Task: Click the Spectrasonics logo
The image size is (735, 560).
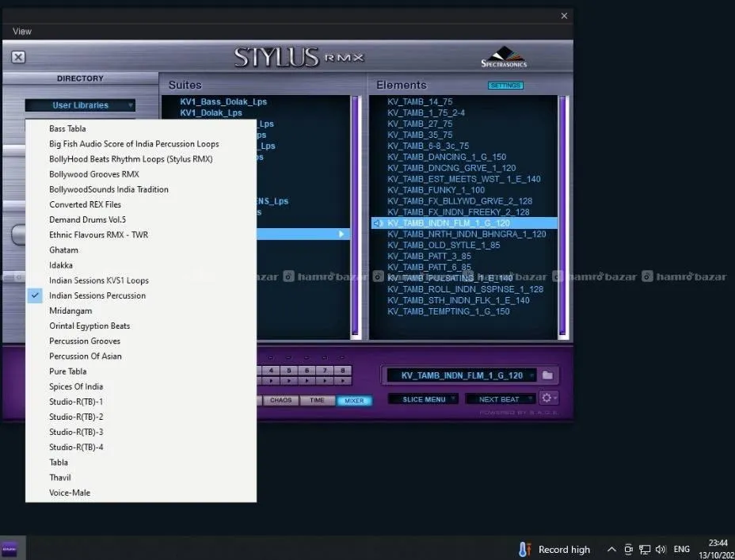Action: [x=504, y=57]
